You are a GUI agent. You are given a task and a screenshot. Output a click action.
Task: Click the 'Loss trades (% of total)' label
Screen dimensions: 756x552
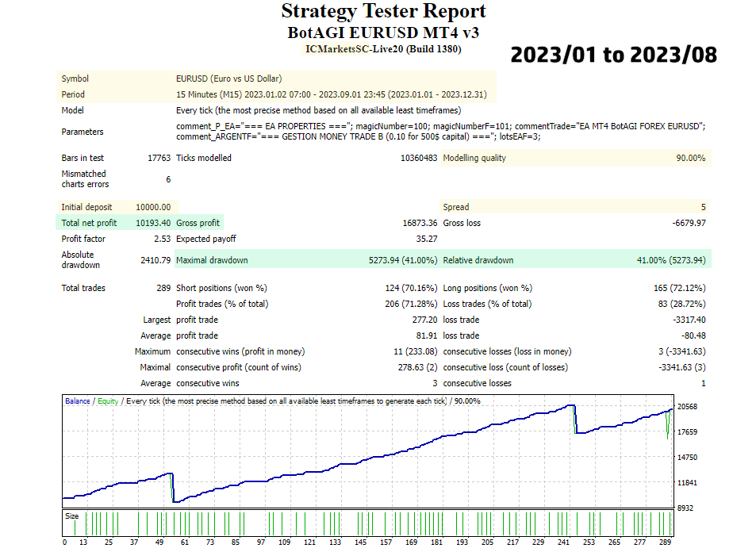point(487,304)
